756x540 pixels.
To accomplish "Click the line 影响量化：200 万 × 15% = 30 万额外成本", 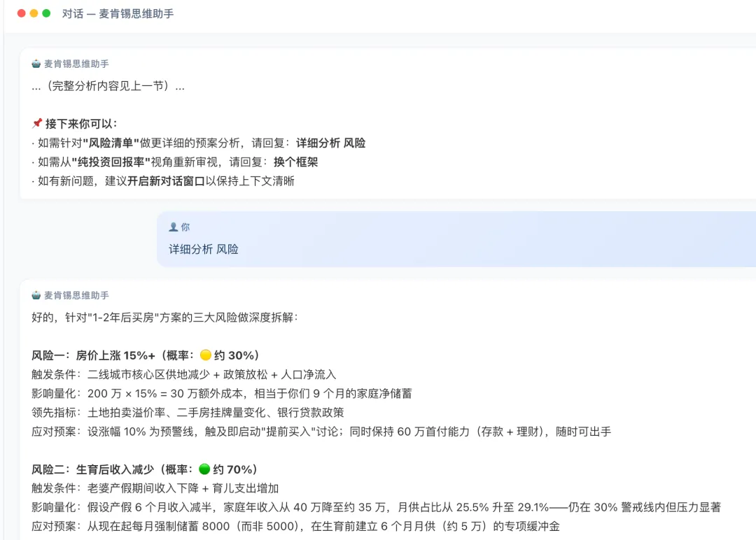I will (x=222, y=394).
